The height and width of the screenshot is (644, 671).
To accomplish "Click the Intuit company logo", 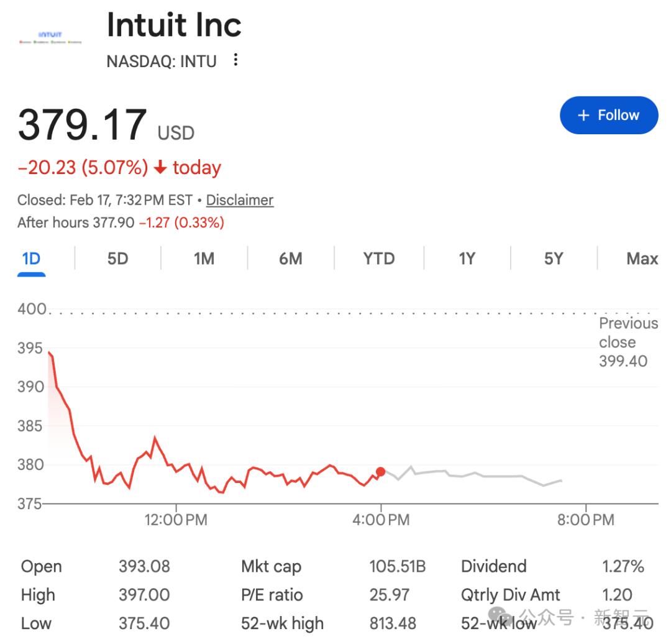I will [x=50, y=37].
